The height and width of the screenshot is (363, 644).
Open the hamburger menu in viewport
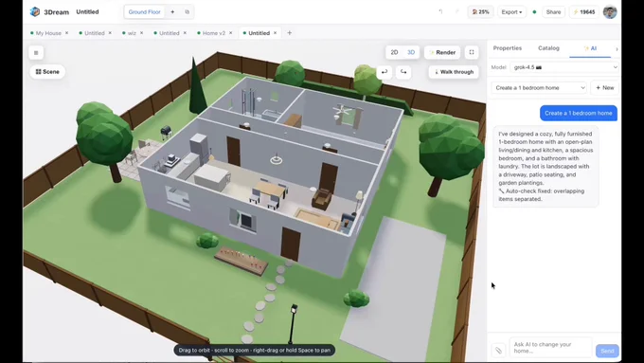coord(36,53)
